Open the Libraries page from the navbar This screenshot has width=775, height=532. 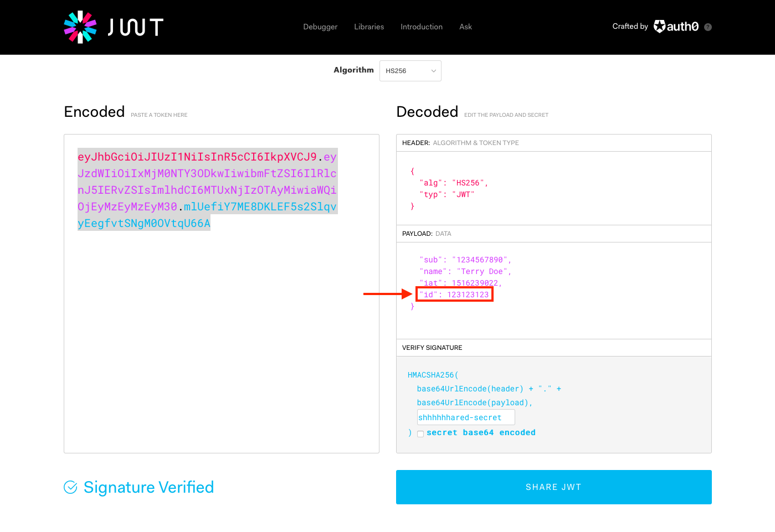[368, 27]
